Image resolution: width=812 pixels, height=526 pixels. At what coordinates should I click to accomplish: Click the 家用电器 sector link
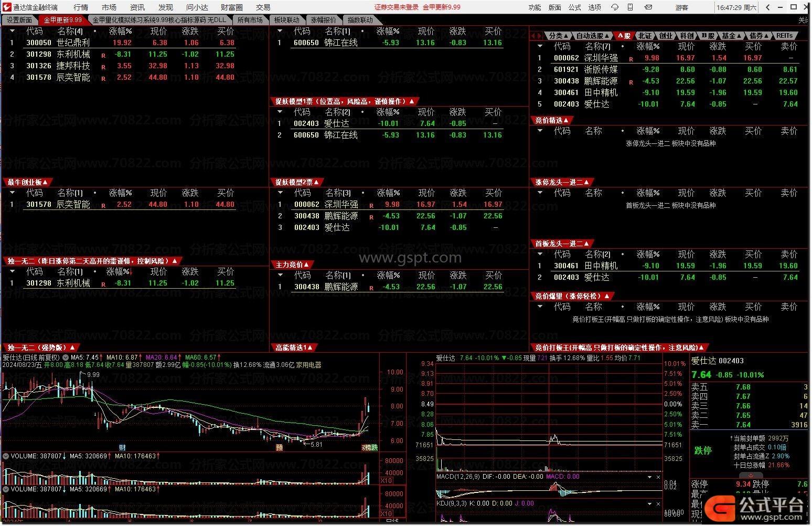coord(309,365)
